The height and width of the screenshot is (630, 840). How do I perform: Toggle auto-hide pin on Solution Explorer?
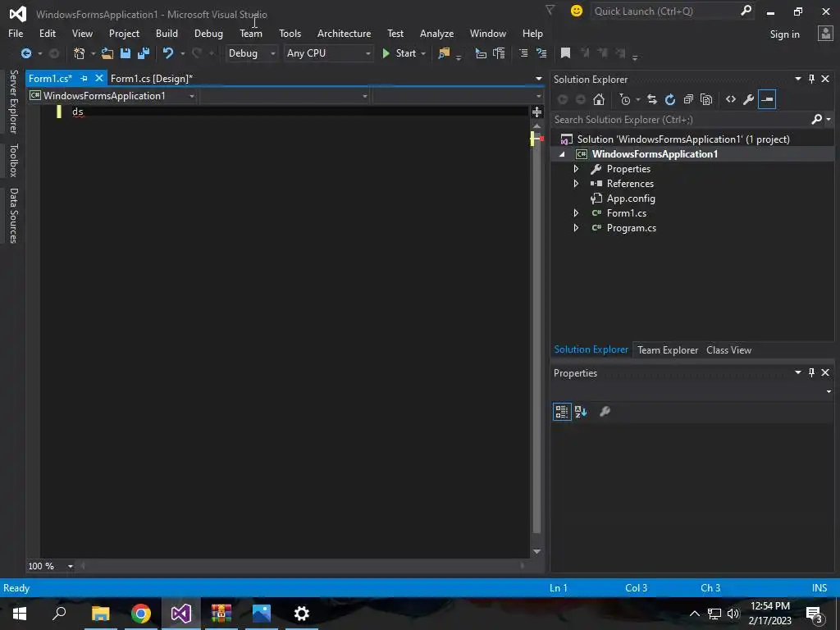pos(811,79)
